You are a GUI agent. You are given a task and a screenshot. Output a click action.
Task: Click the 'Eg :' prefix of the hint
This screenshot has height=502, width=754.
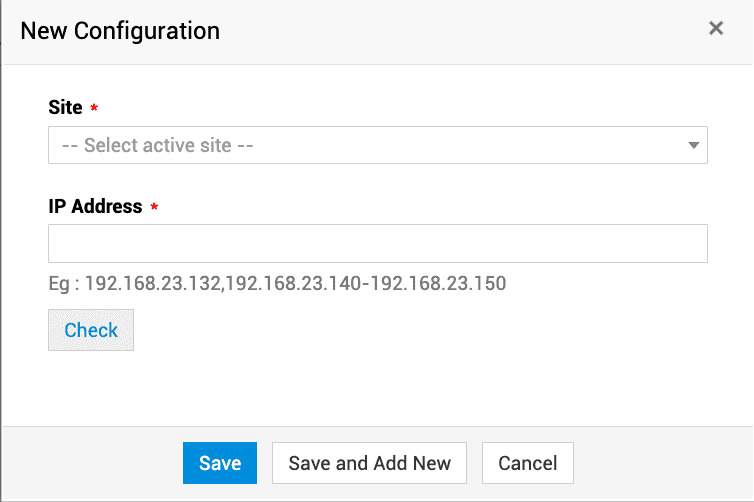63,284
